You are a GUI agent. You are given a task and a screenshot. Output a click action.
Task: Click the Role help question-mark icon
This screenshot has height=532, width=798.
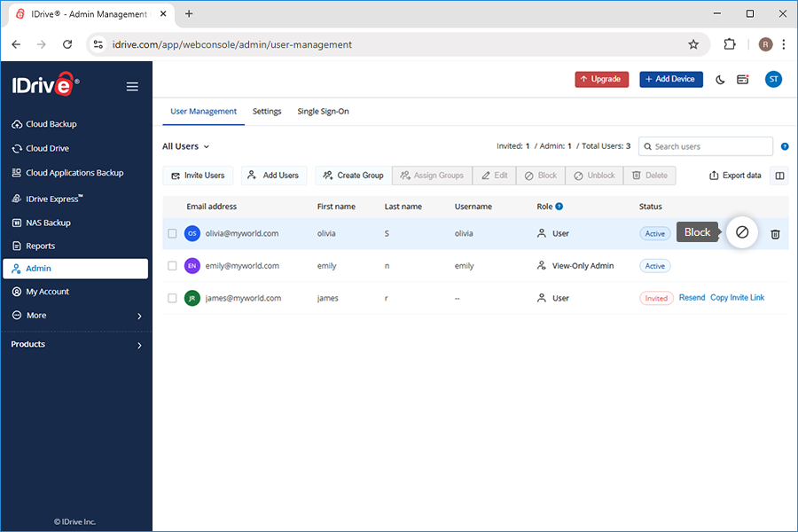[x=559, y=207]
